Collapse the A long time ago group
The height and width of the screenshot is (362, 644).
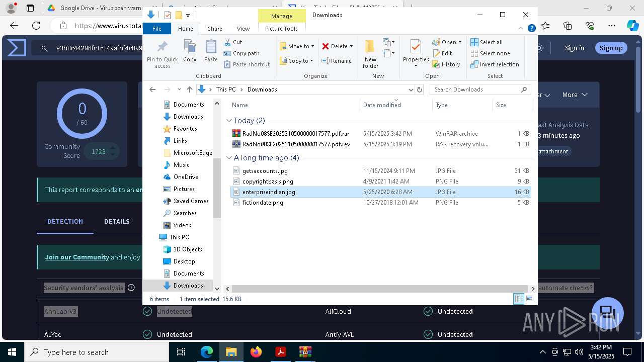pyautogui.click(x=229, y=158)
